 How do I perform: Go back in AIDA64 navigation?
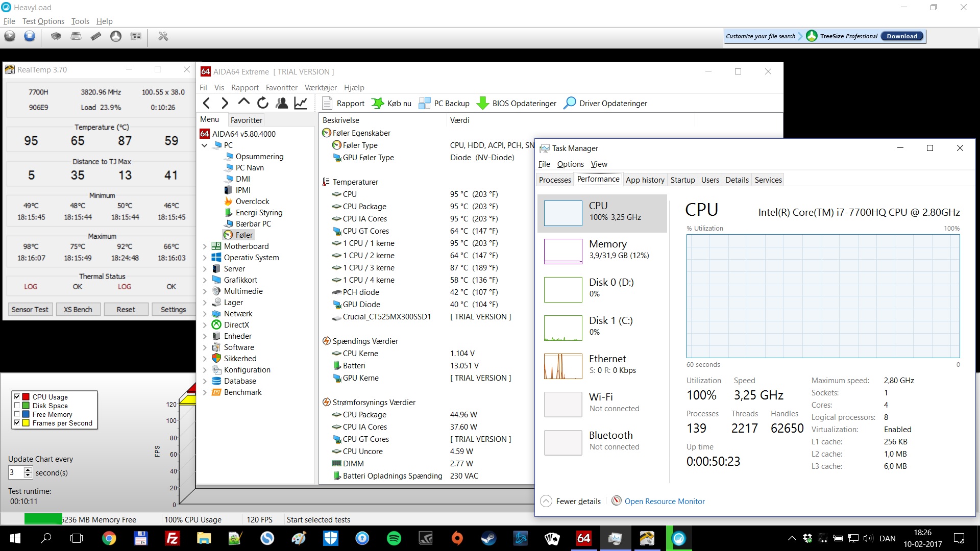(207, 103)
